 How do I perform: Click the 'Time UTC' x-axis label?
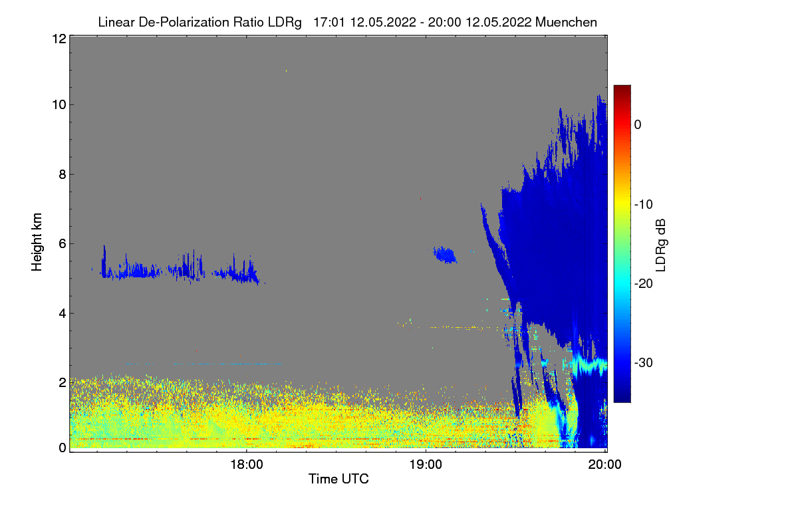click(338, 479)
